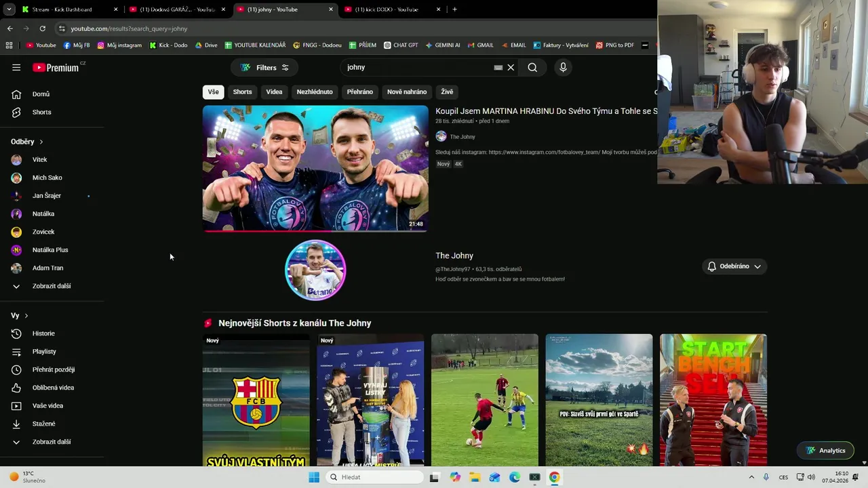
Task: Open The Johny channel avatar
Action: (315, 270)
